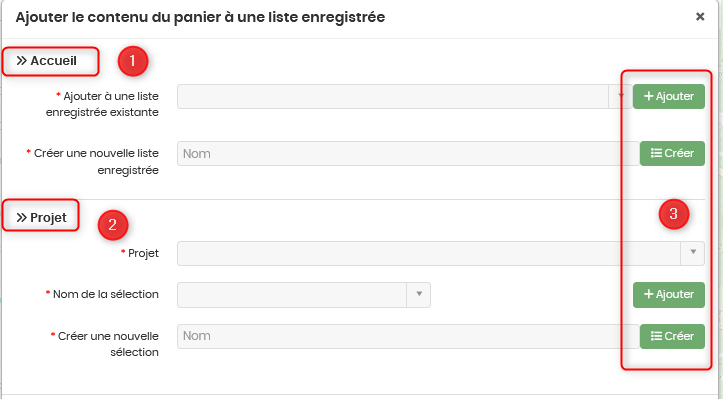
Task: Click the list icon on the Projet Créer button
Action: click(656, 336)
